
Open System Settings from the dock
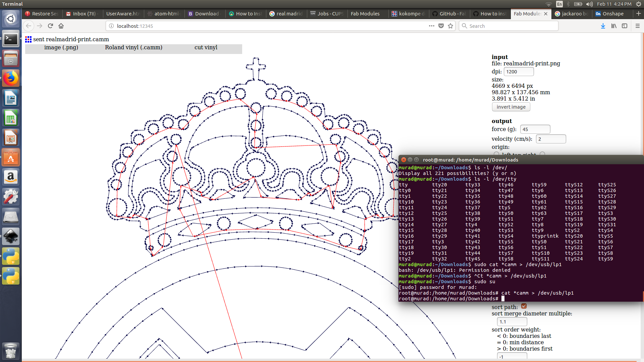pyautogui.click(x=11, y=197)
